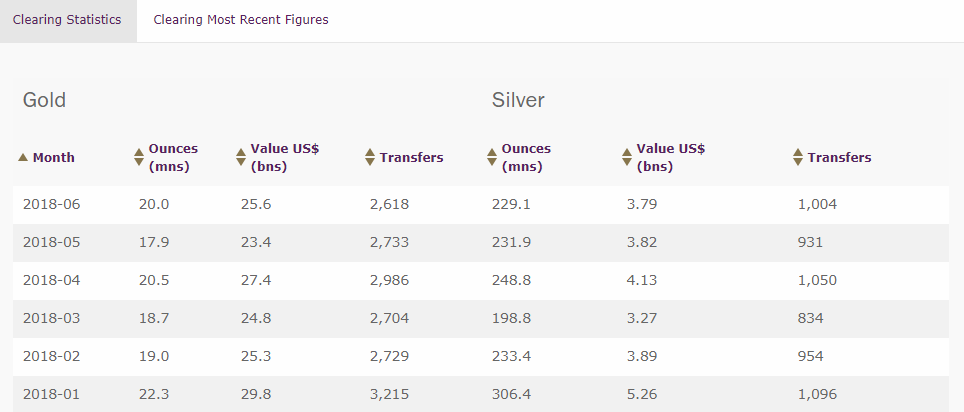Click the 3,215 Gold transfers value
Viewport: 964px width, 412px height.
[389, 394]
